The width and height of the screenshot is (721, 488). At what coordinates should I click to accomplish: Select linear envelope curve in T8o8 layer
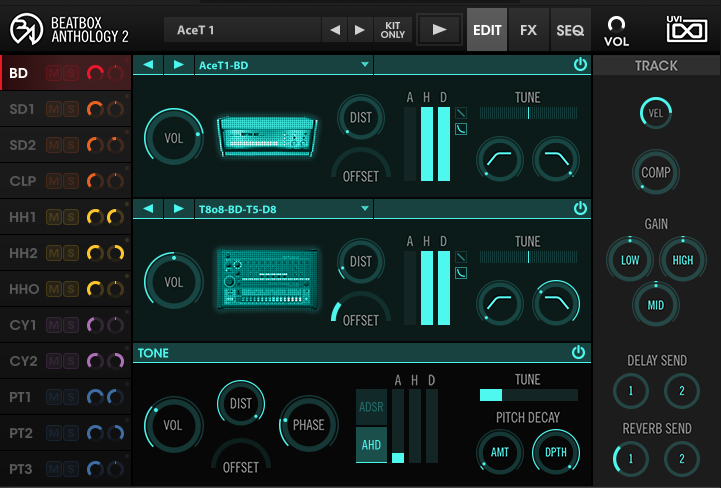tap(461, 257)
